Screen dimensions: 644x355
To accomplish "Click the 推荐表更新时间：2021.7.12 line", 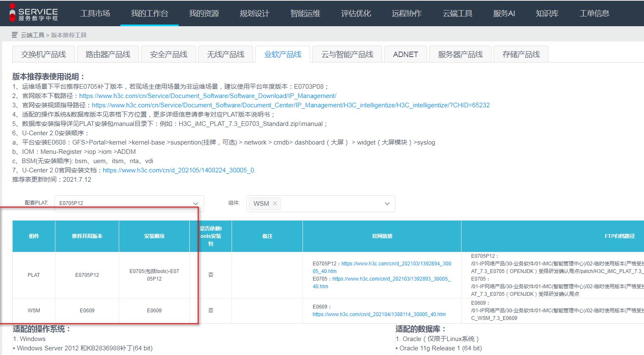I will click(x=52, y=180).
